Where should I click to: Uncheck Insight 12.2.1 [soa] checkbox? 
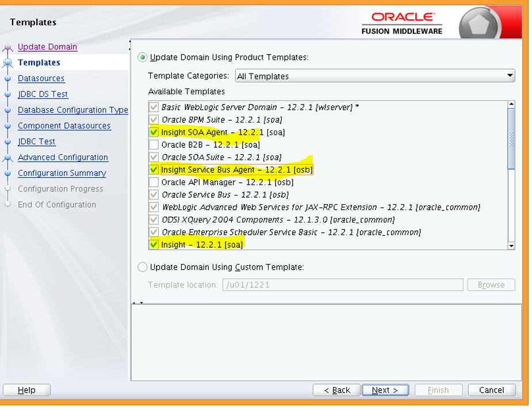point(154,244)
